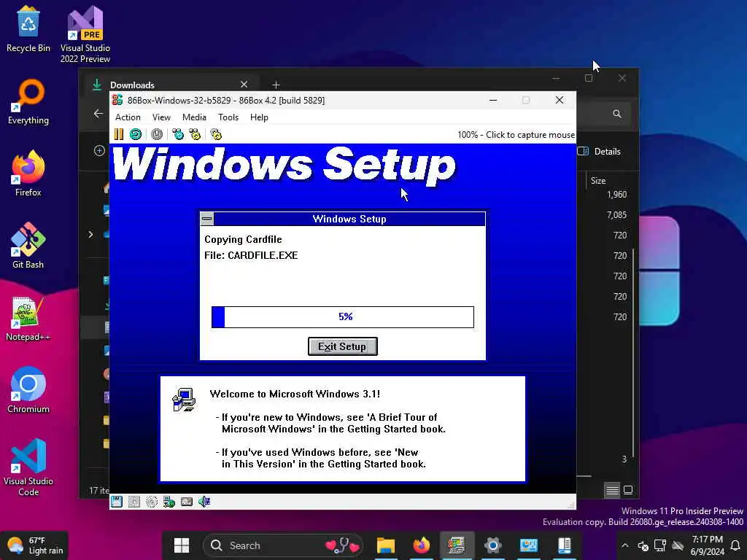Image resolution: width=747 pixels, height=560 pixels.
Task: Open File Explorer from the taskbar
Action: click(x=385, y=545)
